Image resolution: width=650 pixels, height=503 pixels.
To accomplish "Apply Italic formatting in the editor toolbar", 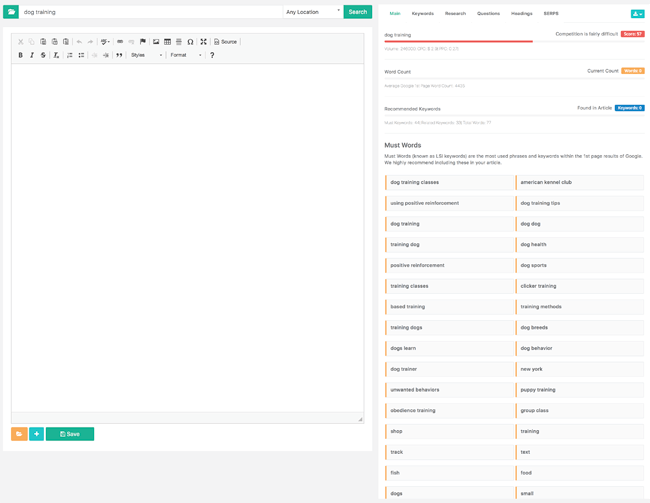I will (32, 55).
